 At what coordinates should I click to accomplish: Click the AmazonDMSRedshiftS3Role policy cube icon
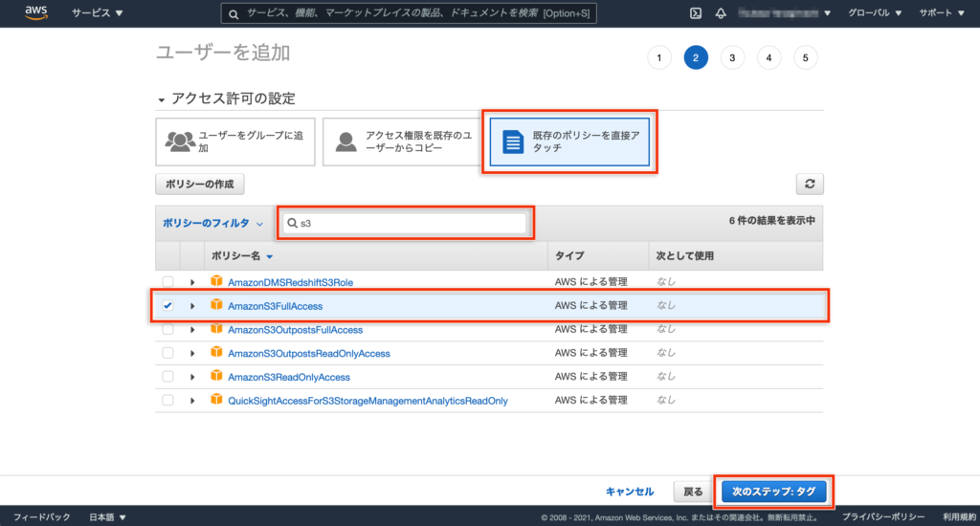click(216, 281)
